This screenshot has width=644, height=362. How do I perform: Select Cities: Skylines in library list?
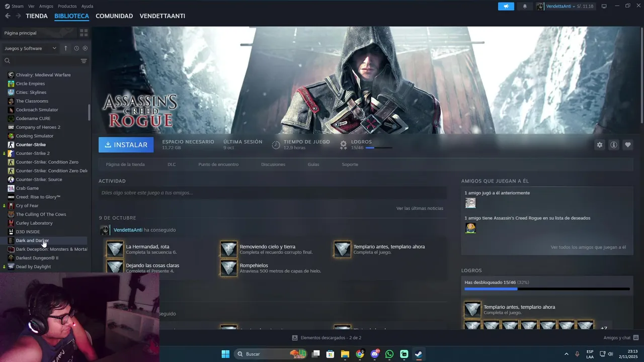(x=31, y=93)
